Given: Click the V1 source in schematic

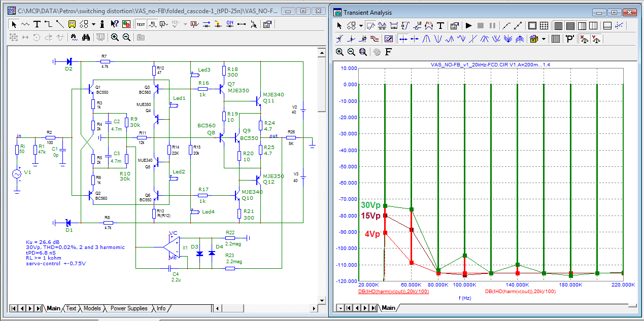Looking at the screenshot, I should [18, 174].
